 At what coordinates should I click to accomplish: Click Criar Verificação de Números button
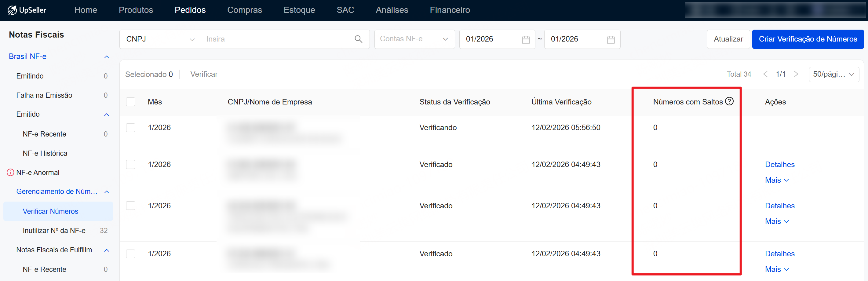[807, 39]
